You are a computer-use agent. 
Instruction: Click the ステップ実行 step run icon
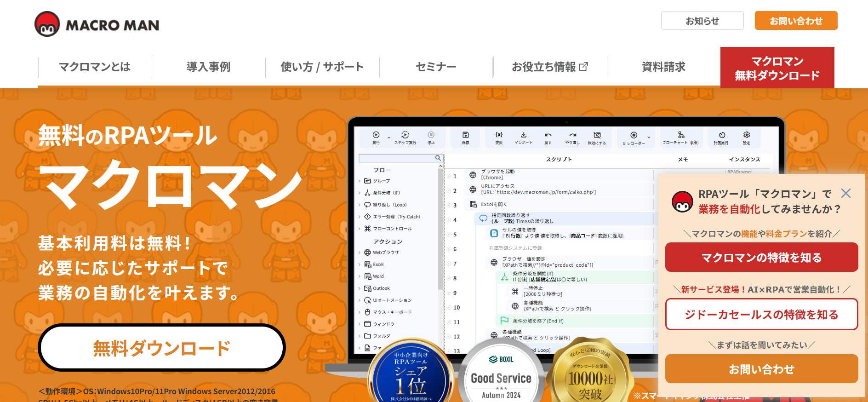tap(405, 135)
